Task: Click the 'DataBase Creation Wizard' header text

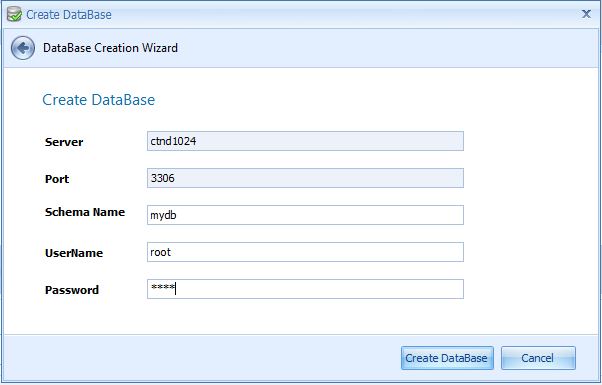Action: 110,48
